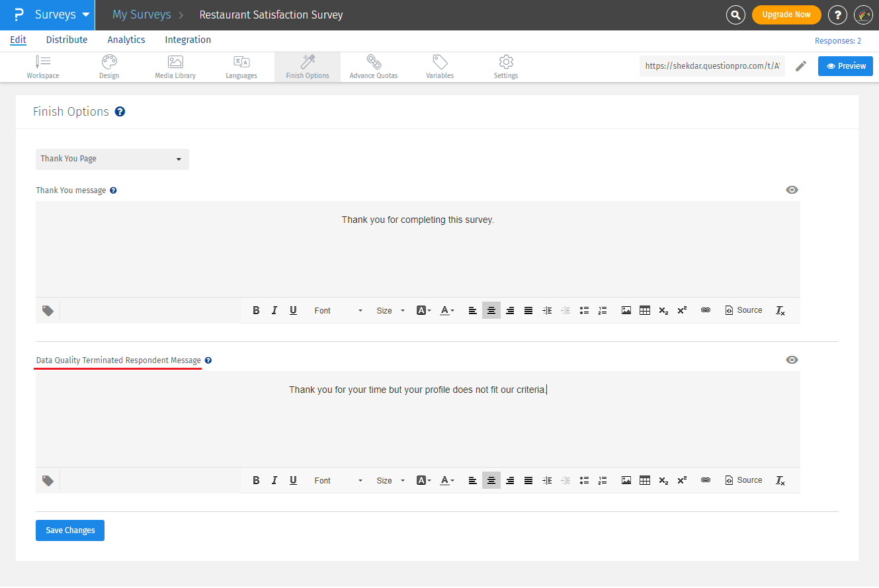Open the Thank You Page dropdown
Image resolution: width=879 pixels, height=588 pixels.
(x=112, y=159)
